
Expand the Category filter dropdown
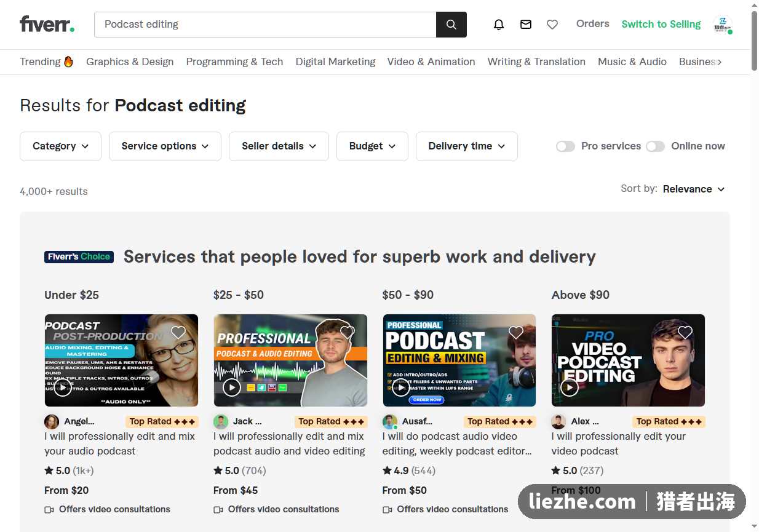60,146
